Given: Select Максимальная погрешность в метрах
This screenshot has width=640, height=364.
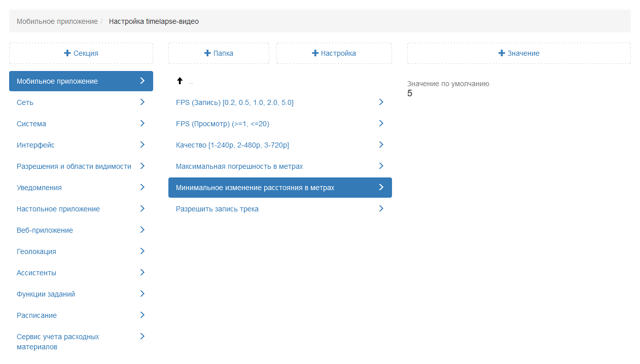Looking at the screenshot, I should coord(239,166).
